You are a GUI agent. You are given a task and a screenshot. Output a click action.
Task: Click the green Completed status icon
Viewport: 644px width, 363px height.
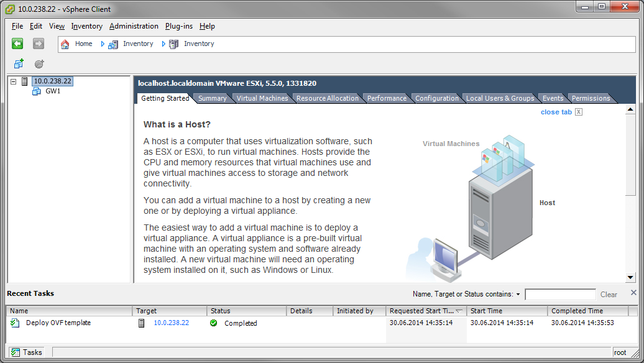[214, 323]
